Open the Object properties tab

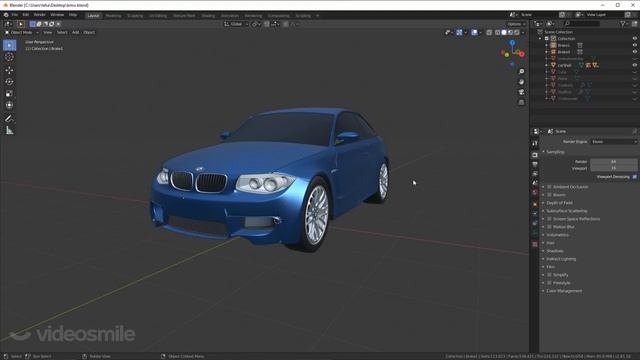point(535,204)
